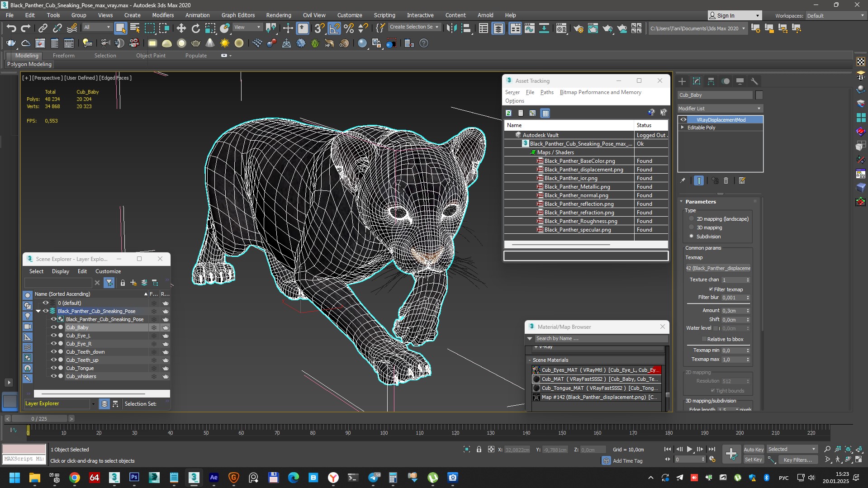Hide the Cub_Eye_L object eye icon
The width and height of the screenshot is (868, 488).
click(53, 336)
